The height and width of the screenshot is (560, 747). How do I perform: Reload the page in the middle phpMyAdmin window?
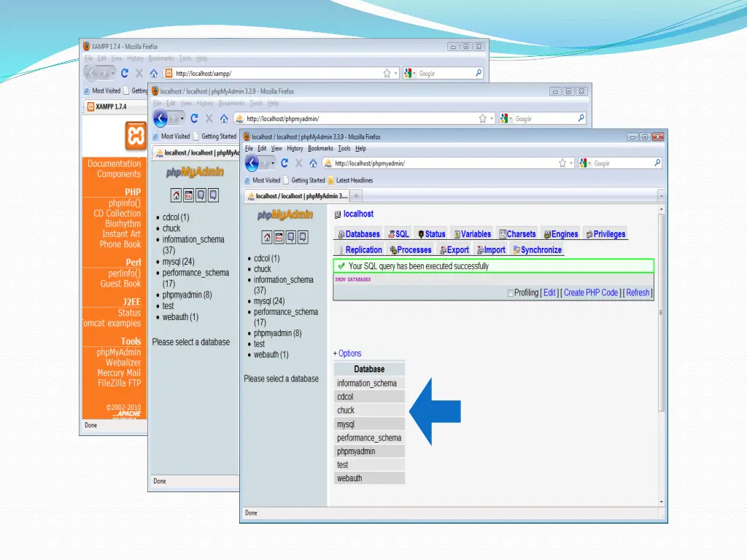pyautogui.click(x=194, y=119)
